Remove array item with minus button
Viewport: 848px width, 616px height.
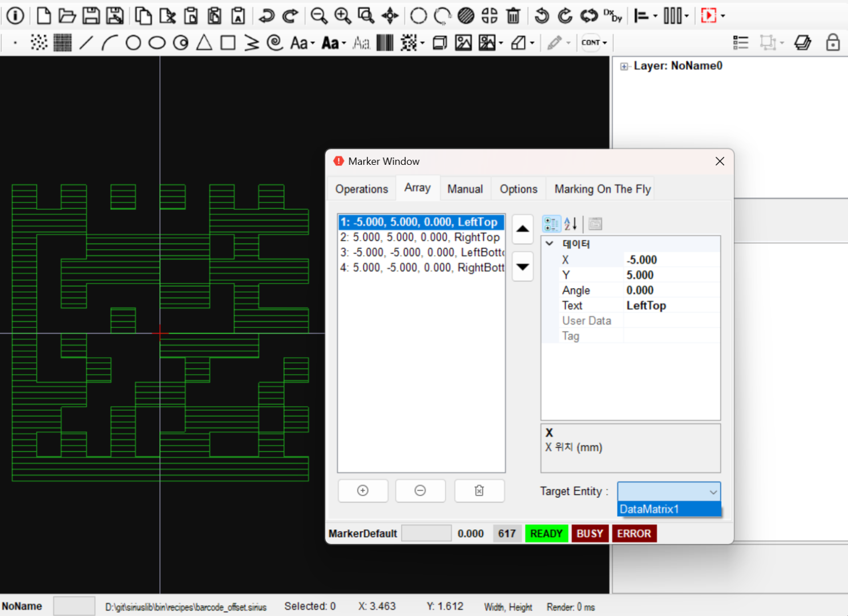(421, 491)
